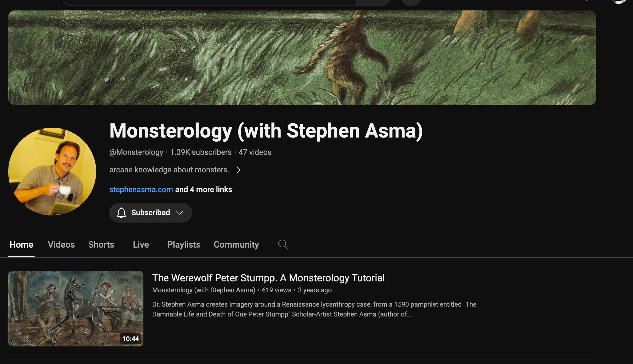Click the Monsterology (with Stephen Asma) heading

[266, 131]
